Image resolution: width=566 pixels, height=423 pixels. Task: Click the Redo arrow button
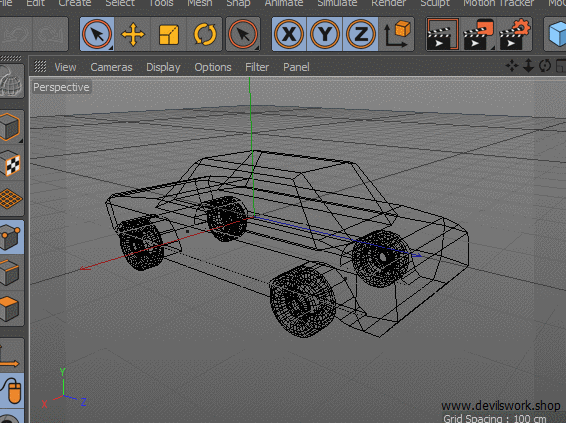click(51, 34)
